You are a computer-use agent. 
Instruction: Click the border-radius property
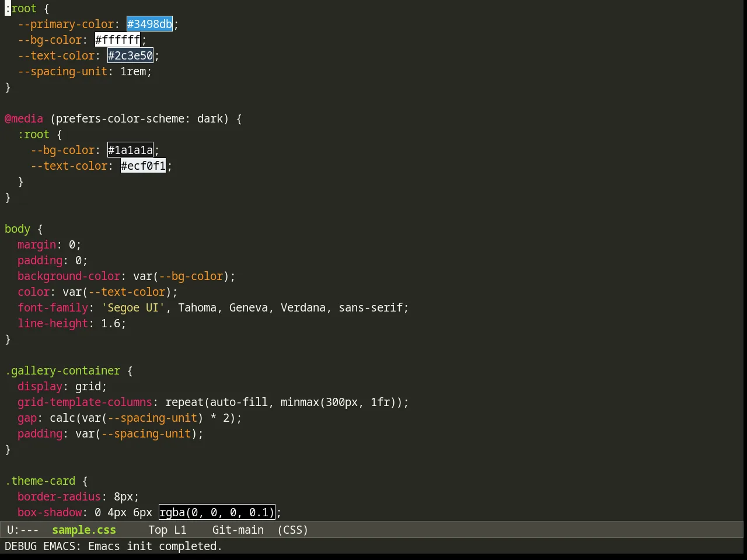[x=59, y=496]
